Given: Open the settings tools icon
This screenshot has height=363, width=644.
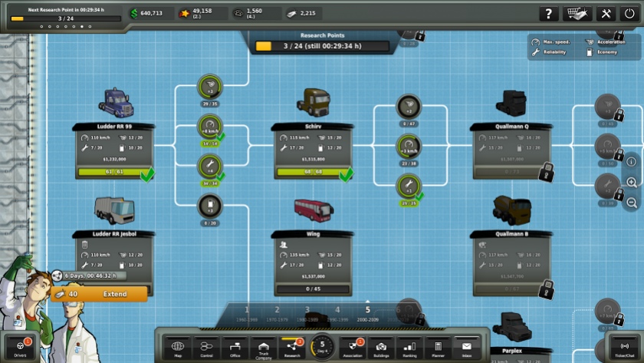Looking at the screenshot, I should pos(606,14).
